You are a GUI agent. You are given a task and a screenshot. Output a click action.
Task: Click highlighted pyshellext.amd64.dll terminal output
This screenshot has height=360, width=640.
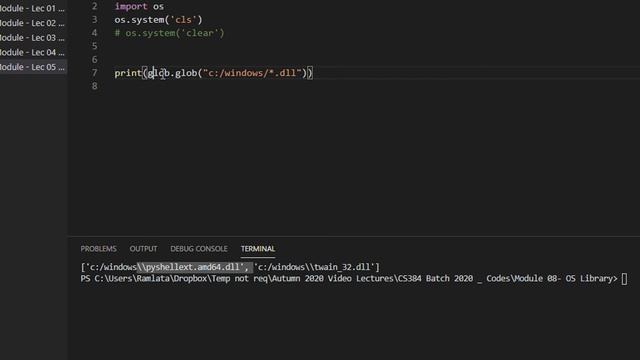click(x=194, y=267)
